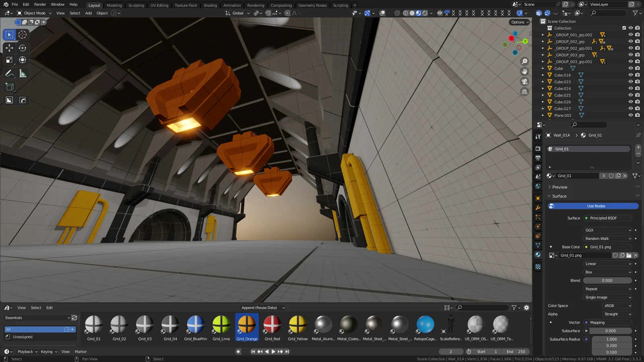The image size is (644, 362).
Task: Adjust the Blend value slider
Action: (608, 281)
